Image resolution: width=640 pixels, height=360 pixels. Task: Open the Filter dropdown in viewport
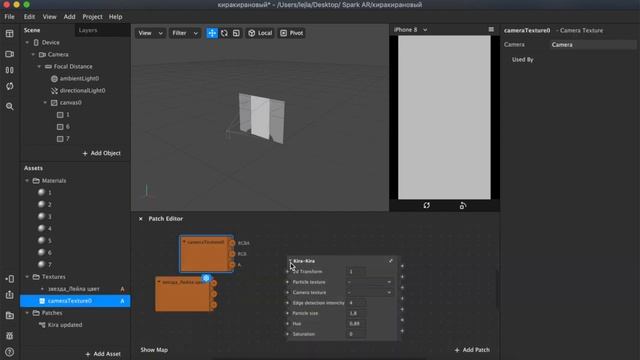point(184,33)
